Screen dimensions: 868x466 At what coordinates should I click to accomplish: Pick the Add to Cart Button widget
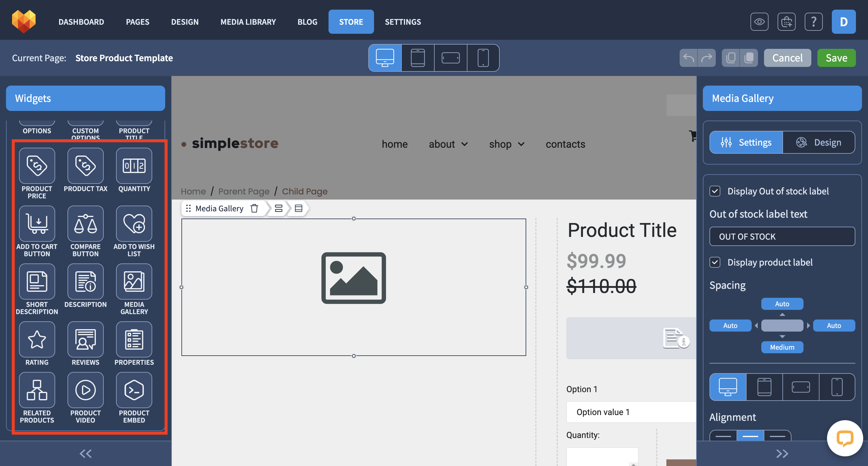37,224
